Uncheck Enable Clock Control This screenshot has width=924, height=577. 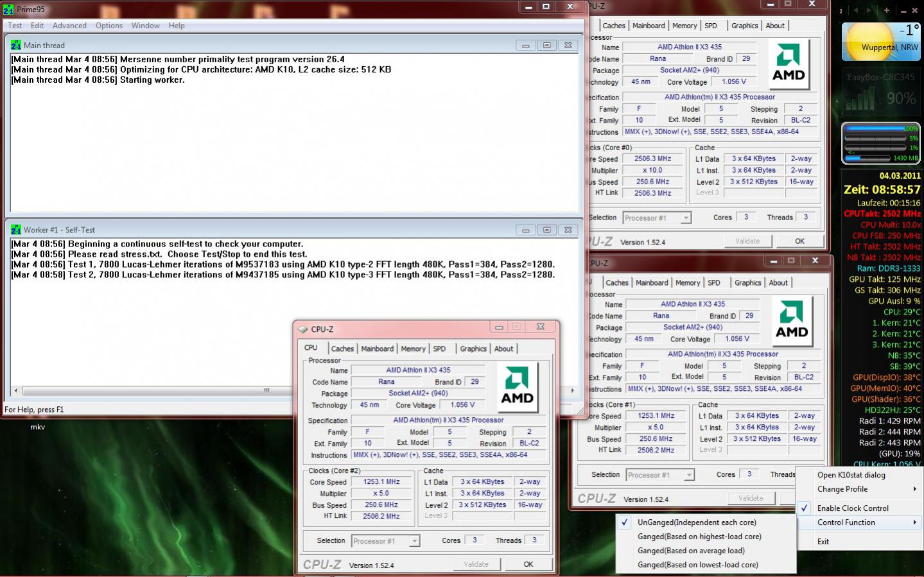(x=853, y=508)
